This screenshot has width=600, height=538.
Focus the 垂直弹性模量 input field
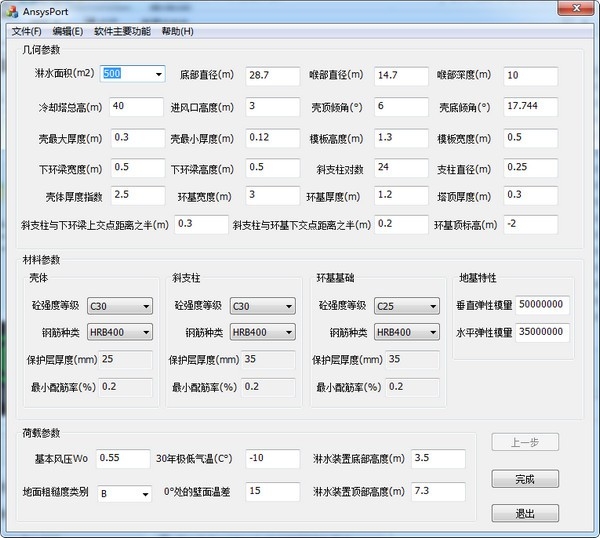542,305
